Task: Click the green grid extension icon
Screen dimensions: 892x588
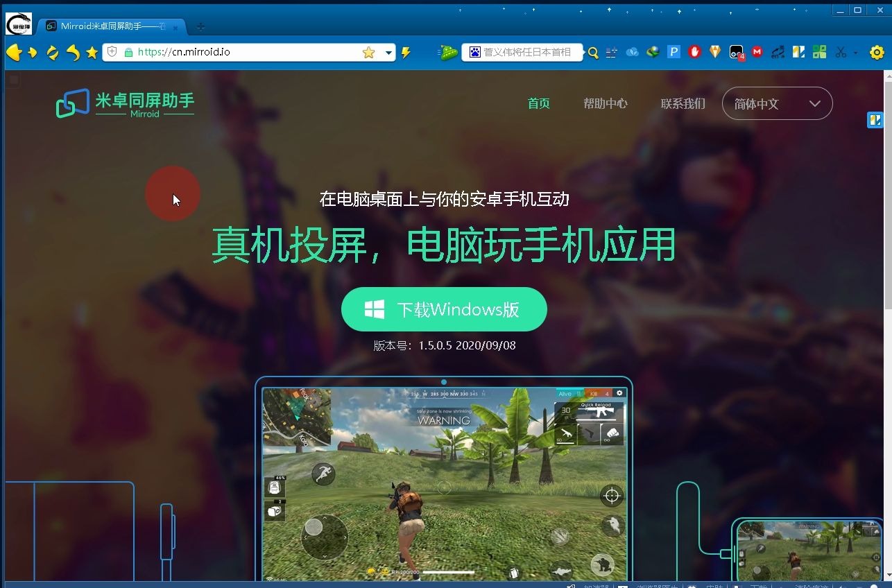Action: point(819,52)
